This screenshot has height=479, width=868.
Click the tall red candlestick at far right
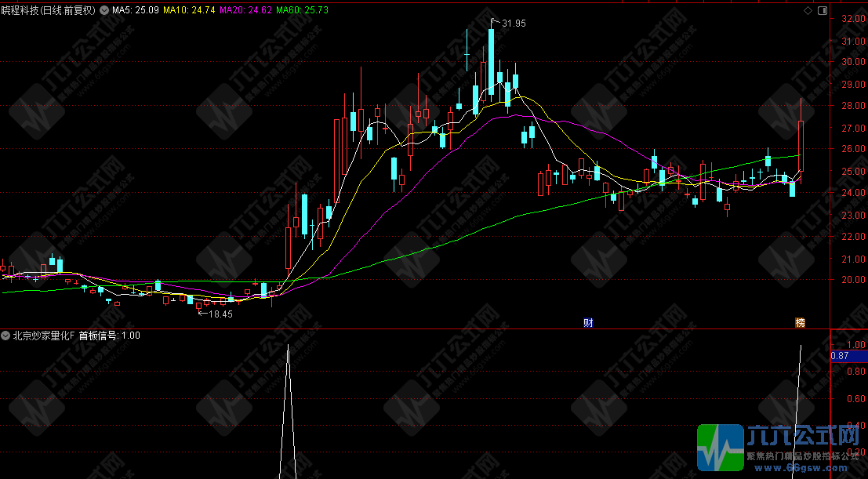click(801, 146)
